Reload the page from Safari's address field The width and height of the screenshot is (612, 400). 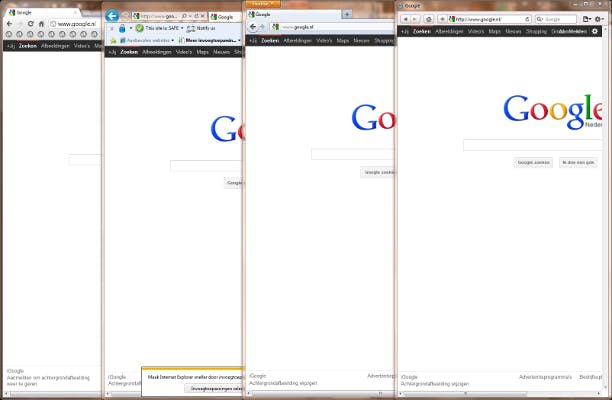[x=527, y=19]
